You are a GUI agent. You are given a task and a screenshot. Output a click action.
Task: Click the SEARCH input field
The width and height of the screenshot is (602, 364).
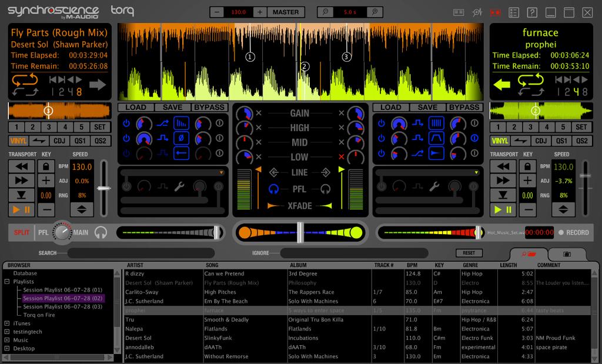141,253
